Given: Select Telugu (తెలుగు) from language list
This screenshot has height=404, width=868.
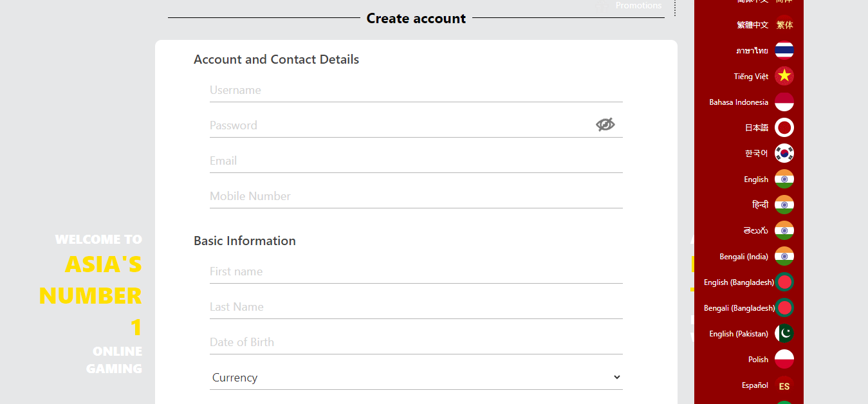Looking at the screenshot, I should [755, 231].
